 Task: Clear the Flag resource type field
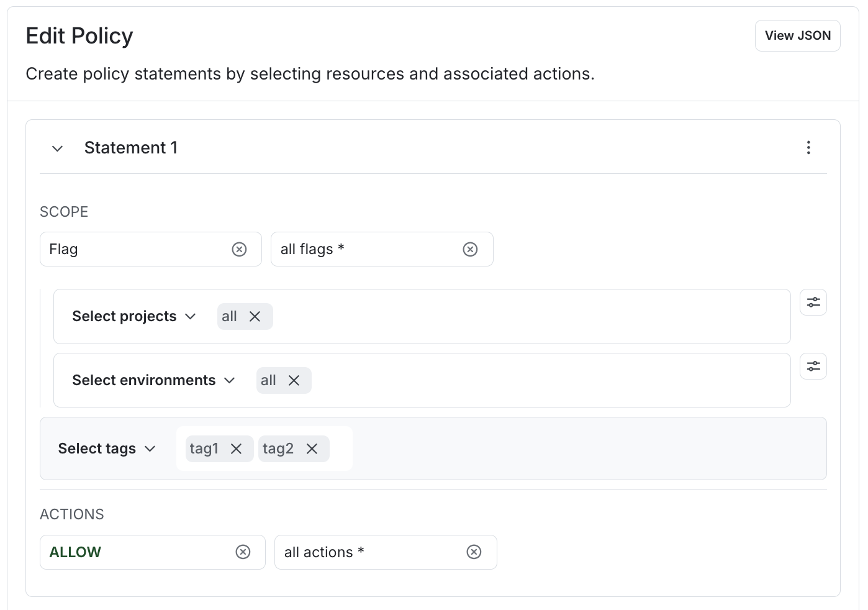coord(239,249)
